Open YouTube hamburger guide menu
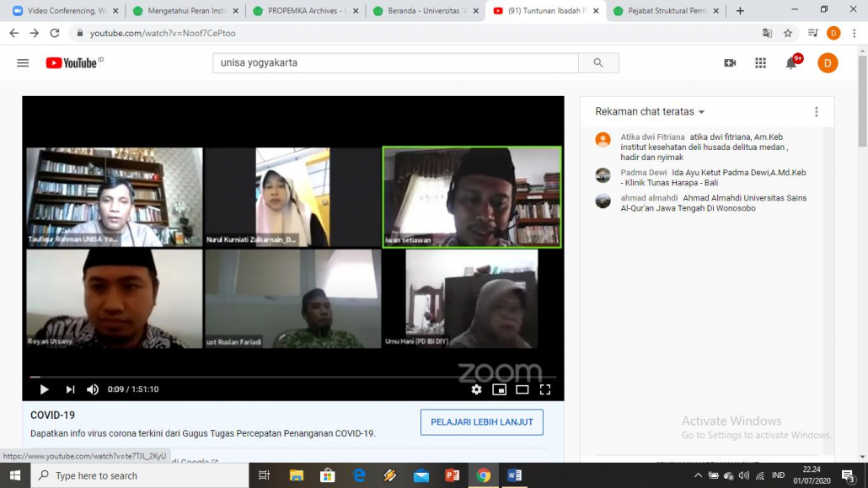The image size is (868, 488). pyautogui.click(x=23, y=63)
